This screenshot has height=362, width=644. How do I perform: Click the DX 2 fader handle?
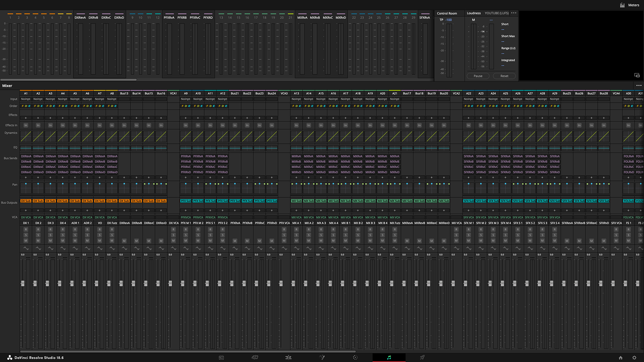tap(35, 284)
